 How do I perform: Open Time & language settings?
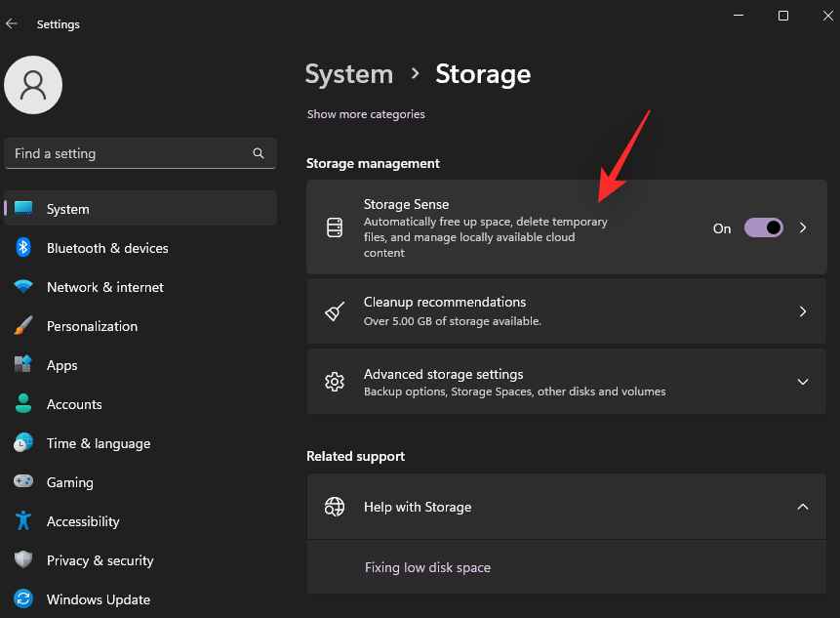pos(140,443)
